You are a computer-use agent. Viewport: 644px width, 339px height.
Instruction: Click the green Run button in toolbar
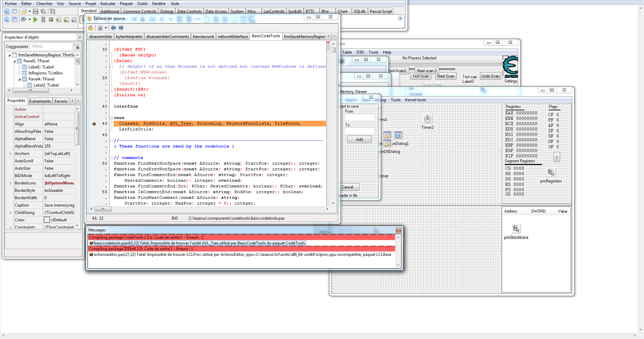(35, 20)
